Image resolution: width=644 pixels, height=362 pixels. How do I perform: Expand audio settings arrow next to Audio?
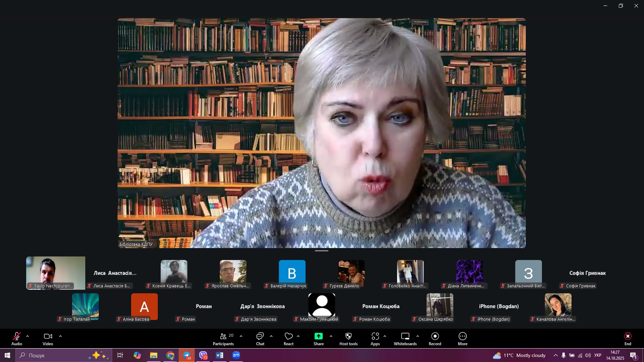coord(28,336)
